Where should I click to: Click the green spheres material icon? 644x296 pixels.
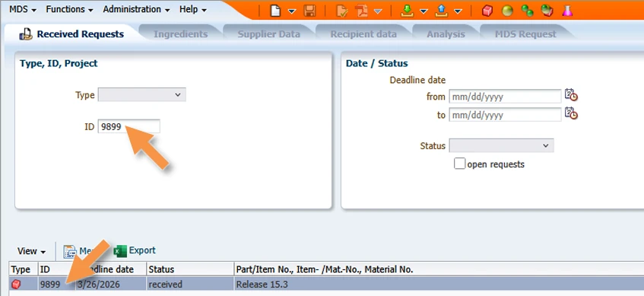point(528,11)
